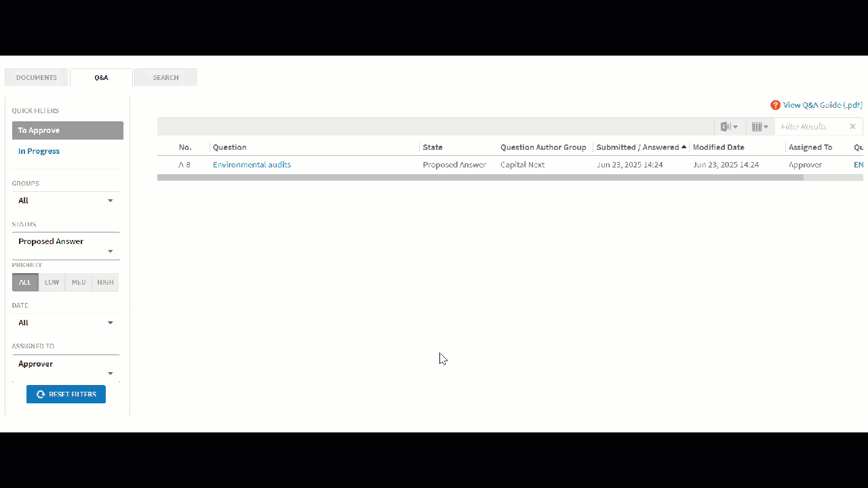The height and width of the screenshot is (488, 868).
Task: Click into the Filter Results field
Action: point(810,127)
